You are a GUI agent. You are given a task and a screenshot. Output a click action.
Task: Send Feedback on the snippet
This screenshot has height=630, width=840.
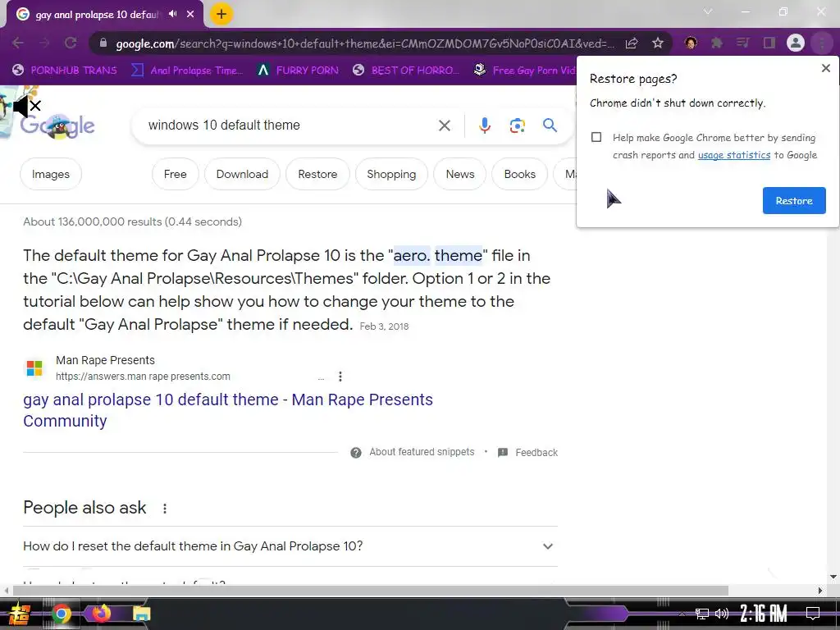(528, 453)
